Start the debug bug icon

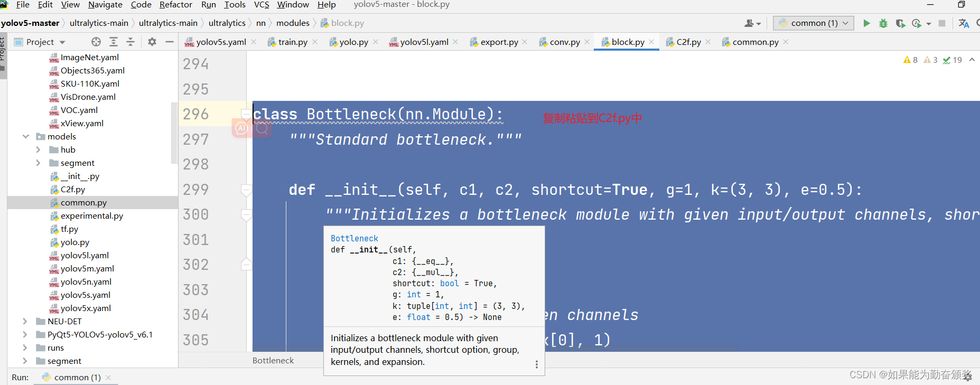pyautogui.click(x=883, y=23)
